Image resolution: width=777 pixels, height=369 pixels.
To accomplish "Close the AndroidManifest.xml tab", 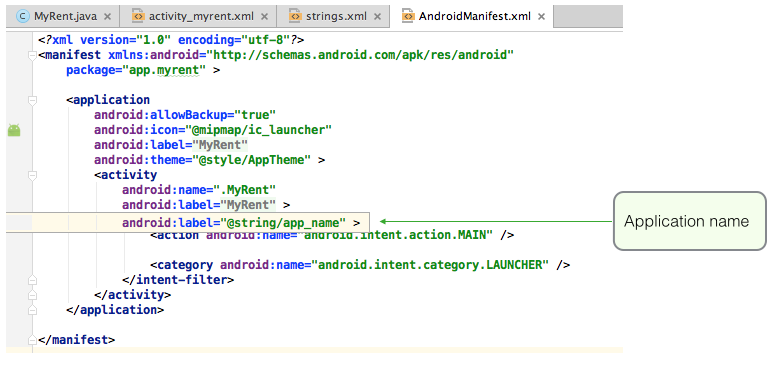I will pos(542,17).
